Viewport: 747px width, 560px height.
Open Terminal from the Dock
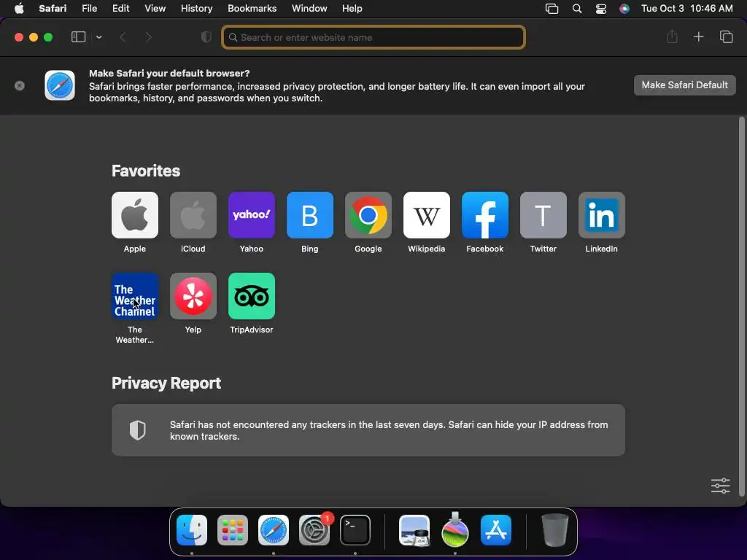click(x=355, y=530)
